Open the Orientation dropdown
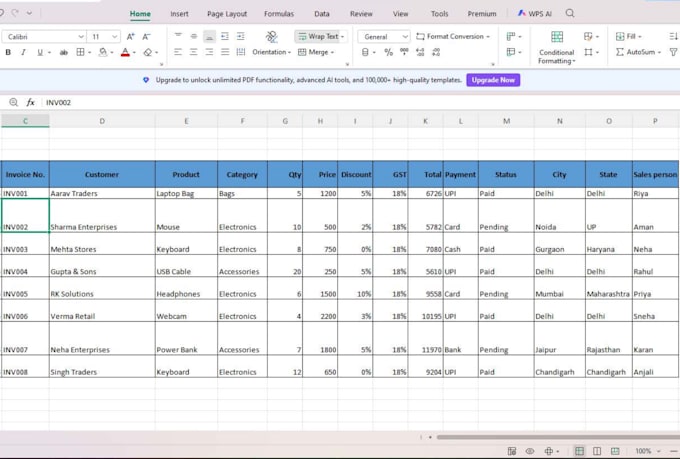Viewport: 680px width, 459px height. pos(271,52)
